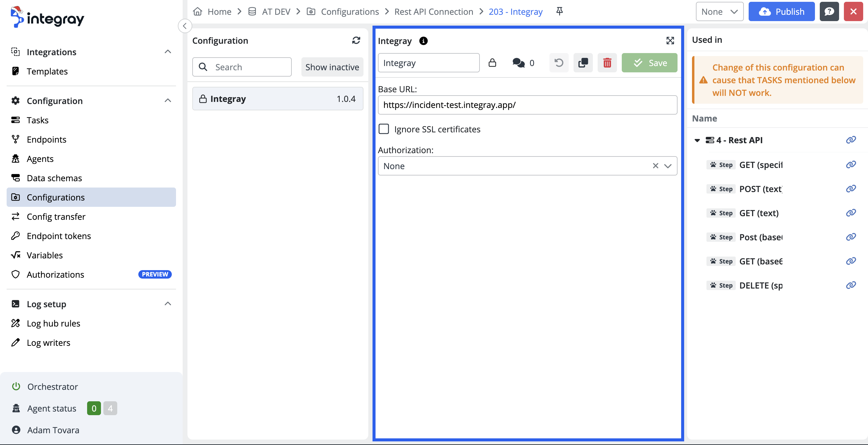
Task: Click the Publish button
Action: [x=782, y=11]
